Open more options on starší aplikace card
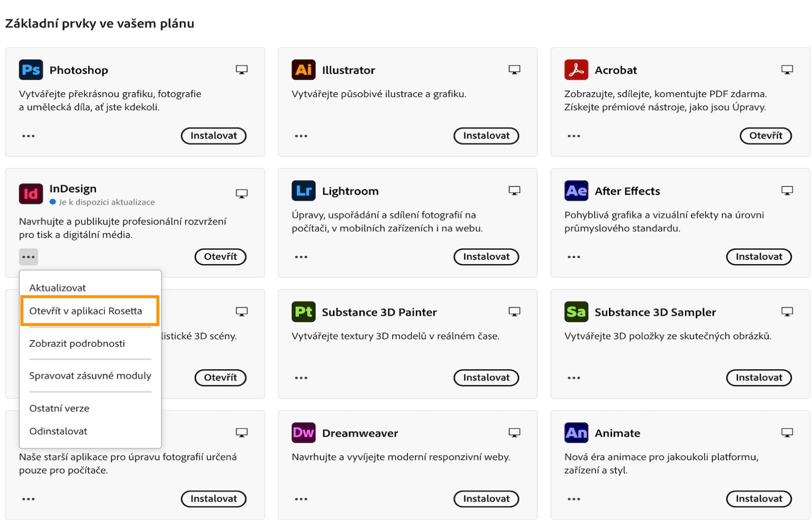The height and width of the screenshot is (524, 812). point(28,499)
